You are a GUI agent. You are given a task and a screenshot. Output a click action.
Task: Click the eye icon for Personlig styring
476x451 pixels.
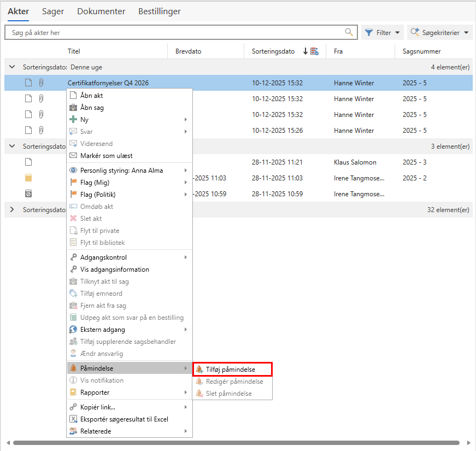[73, 171]
